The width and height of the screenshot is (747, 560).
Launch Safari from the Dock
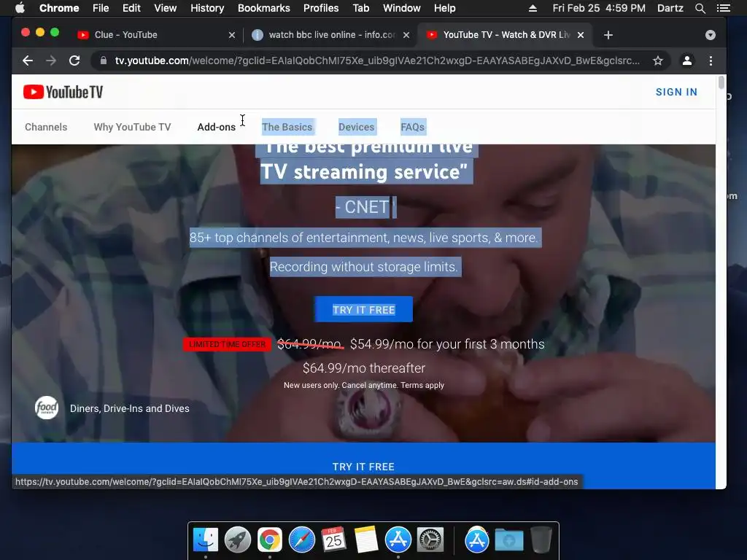302,540
